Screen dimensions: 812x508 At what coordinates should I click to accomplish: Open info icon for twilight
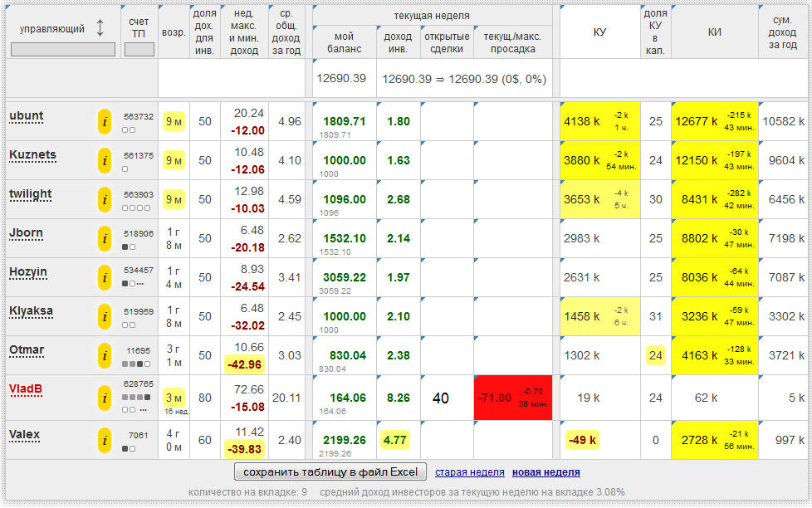(x=105, y=199)
